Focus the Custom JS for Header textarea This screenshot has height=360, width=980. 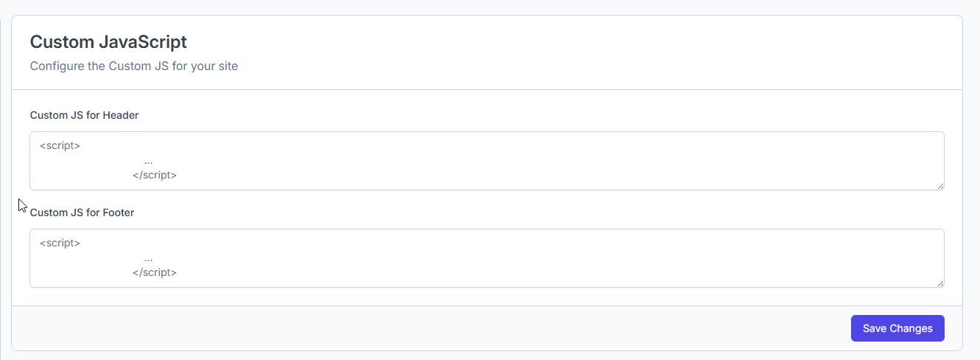(486, 161)
